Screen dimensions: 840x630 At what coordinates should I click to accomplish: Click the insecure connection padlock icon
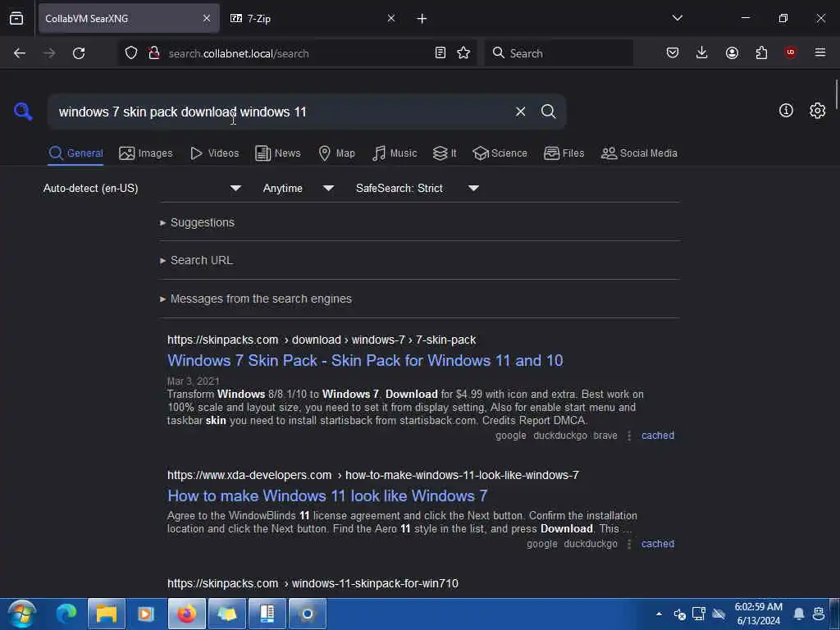point(154,53)
